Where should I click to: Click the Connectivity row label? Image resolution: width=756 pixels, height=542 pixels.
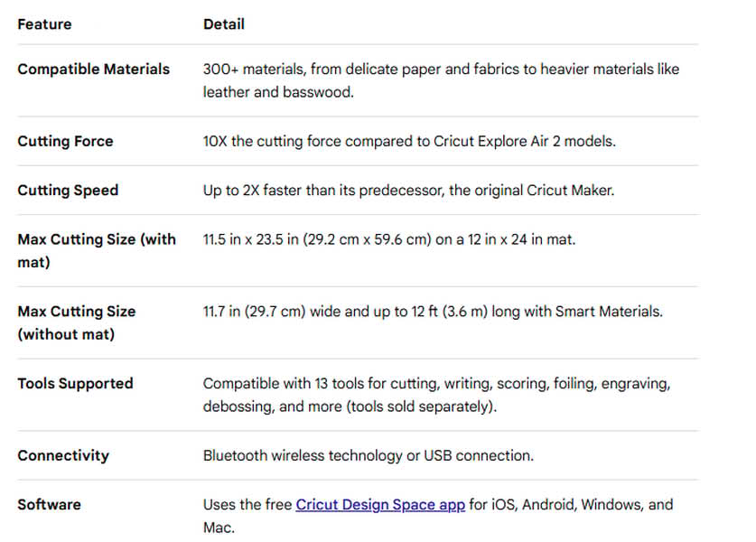pyautogui.click(x=63, y=455)
